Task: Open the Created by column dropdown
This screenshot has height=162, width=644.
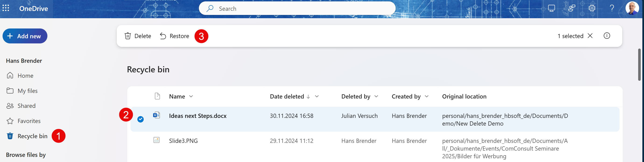Action: [426, 96]
